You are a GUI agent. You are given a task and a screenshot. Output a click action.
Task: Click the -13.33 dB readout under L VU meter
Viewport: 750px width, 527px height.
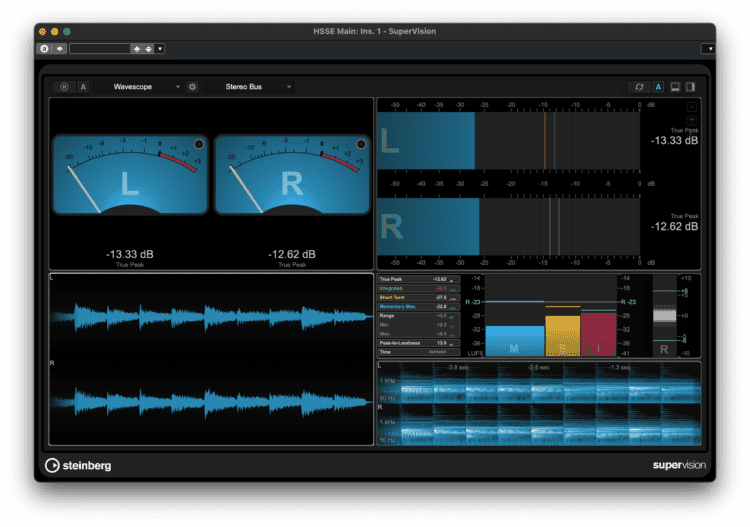point(130,254)
